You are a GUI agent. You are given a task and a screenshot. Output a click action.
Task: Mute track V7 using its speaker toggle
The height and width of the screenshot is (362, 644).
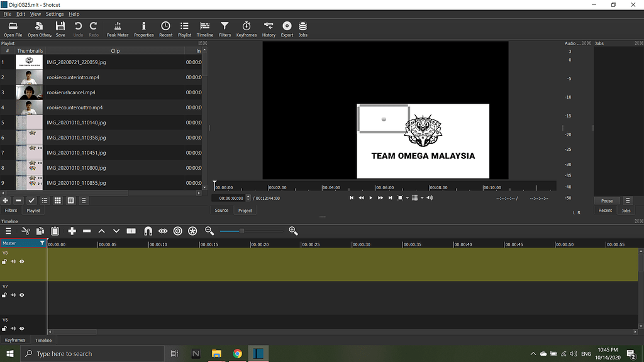(x=13, y=295)
